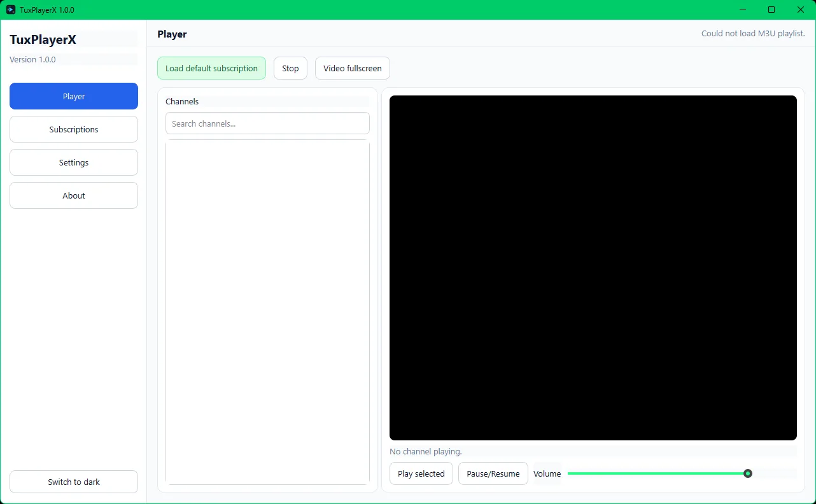This screenshot has height=504, width=816.
Task: Open the About page
Action: tap(74, 195)
